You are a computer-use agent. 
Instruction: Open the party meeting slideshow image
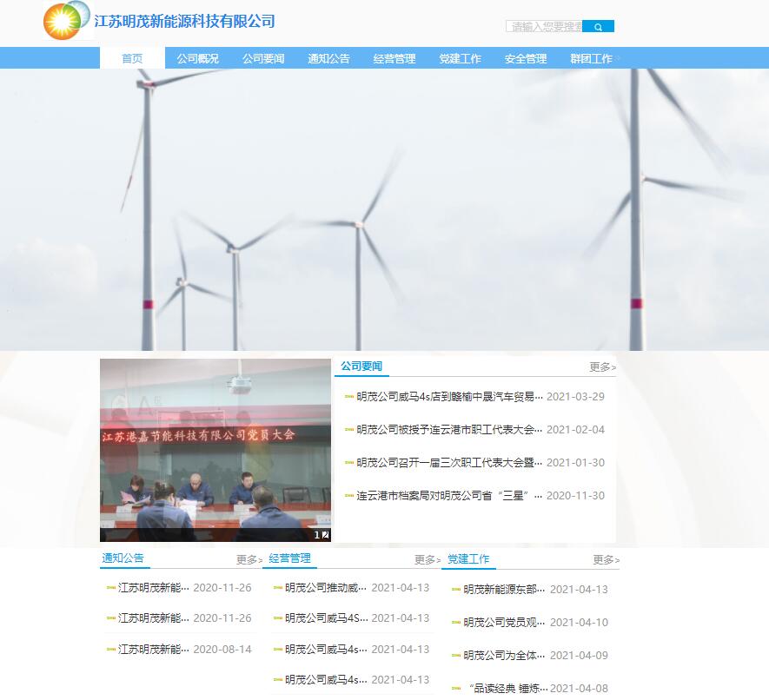click(216, 450)
